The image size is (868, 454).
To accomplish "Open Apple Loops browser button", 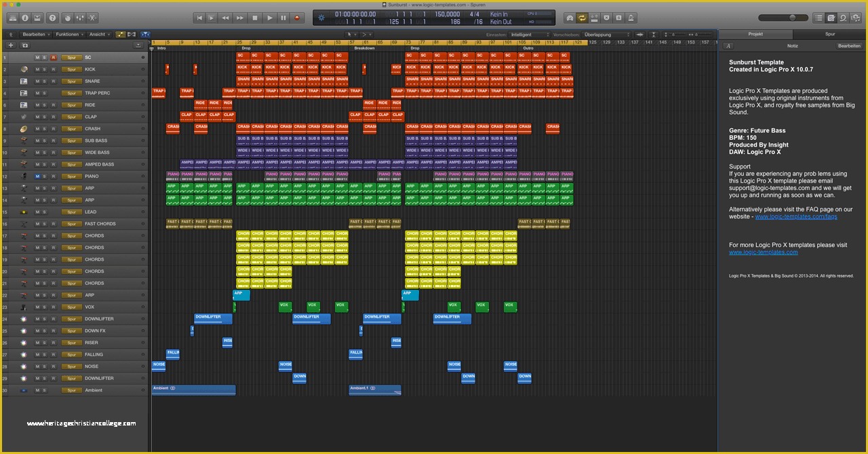I will coord(843,18).
